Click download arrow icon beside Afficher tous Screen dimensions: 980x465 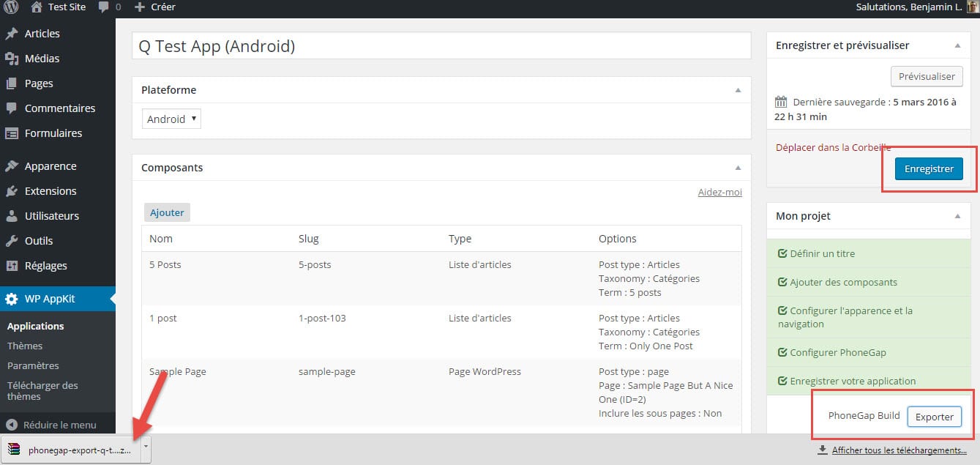[x=823, y=450]
